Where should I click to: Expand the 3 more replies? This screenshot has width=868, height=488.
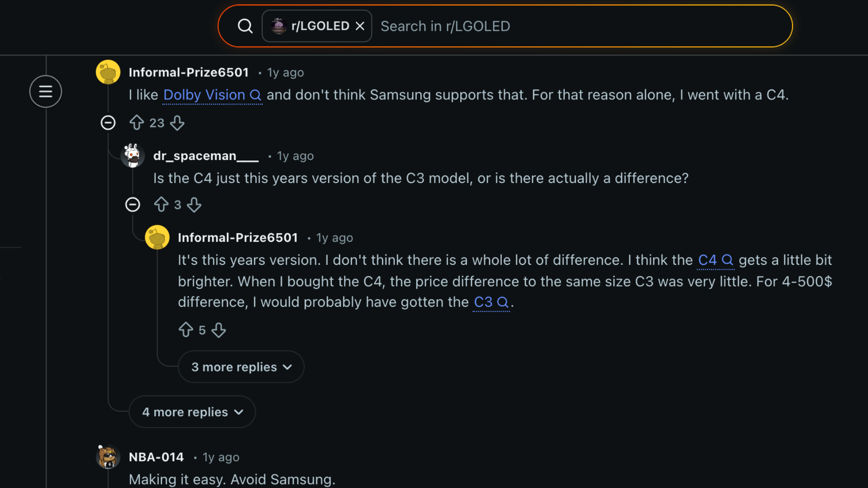pyautogui.click(x=241, y=366)
